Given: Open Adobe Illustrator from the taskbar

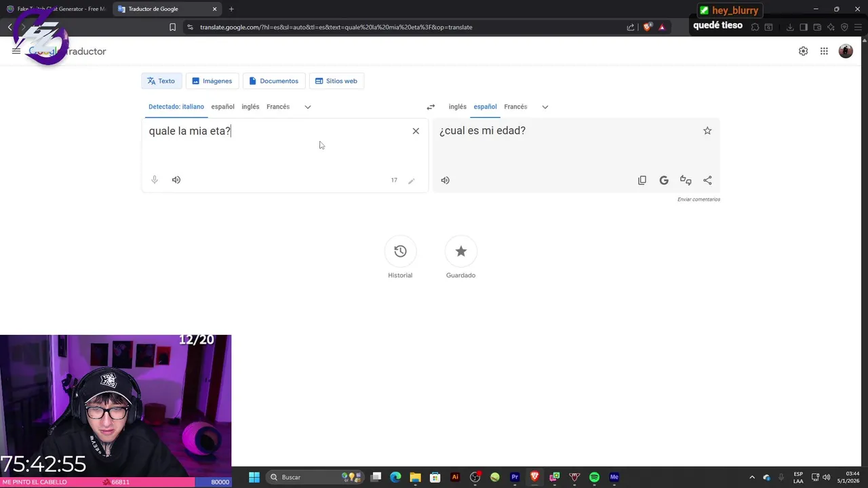Looking at the screenshot, I should (455, 477).
